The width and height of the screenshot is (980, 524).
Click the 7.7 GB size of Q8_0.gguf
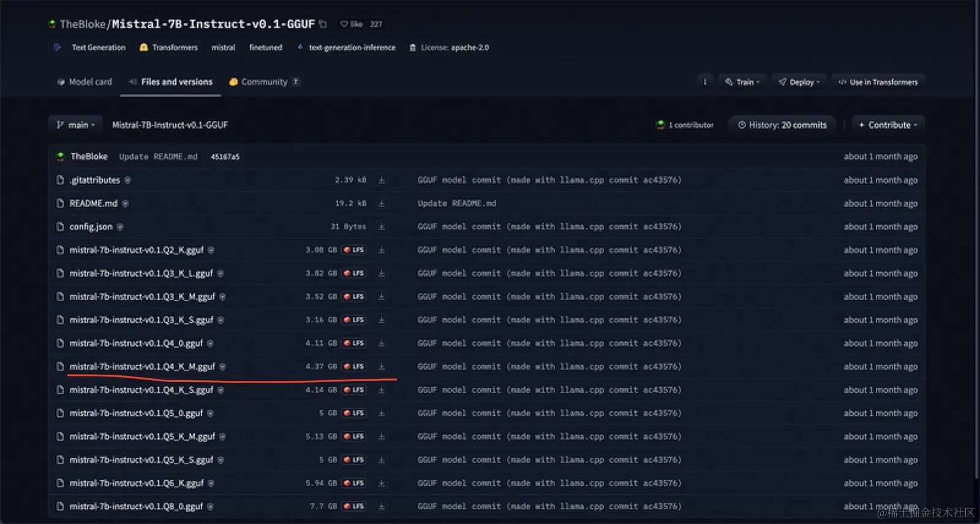[323, 506]
